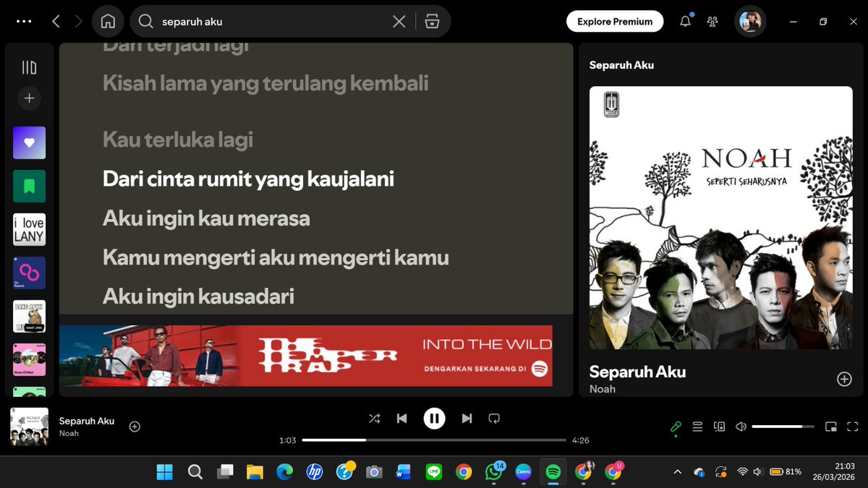Open the Friend Activity icon
Image resolution: width=868 pixels, height=488 pixels.
click(712, 22)
